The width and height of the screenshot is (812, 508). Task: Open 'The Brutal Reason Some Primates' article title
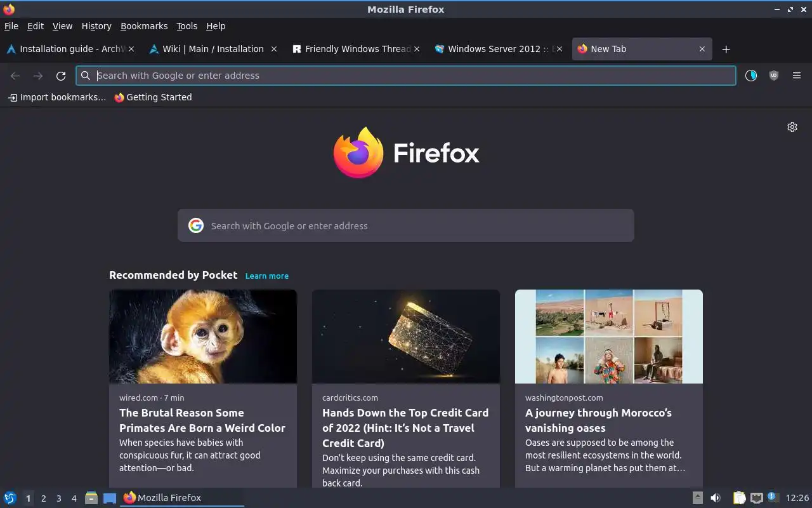(202, 420)
